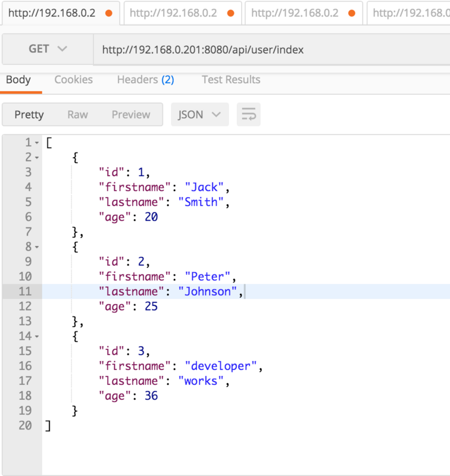
Task: Click the "works" lastname value
Action: (x=201, y=381)
